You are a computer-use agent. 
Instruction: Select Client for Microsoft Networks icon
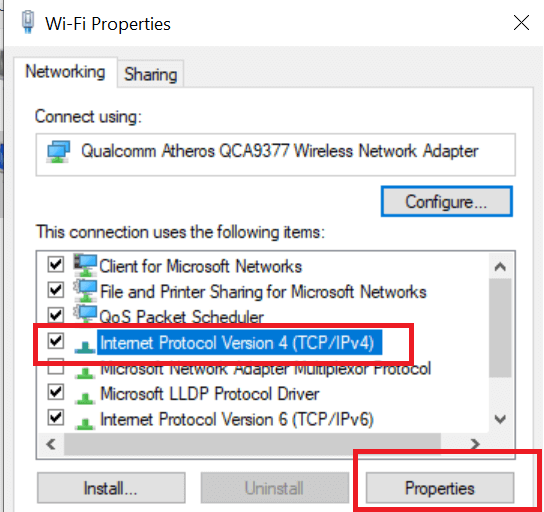pos(85,266)
